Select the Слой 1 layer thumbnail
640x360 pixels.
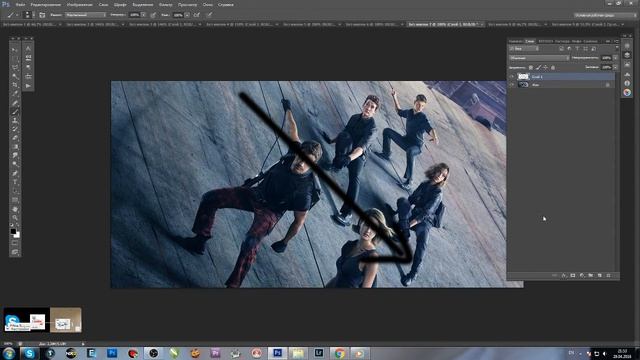click(x=523, y=76)
